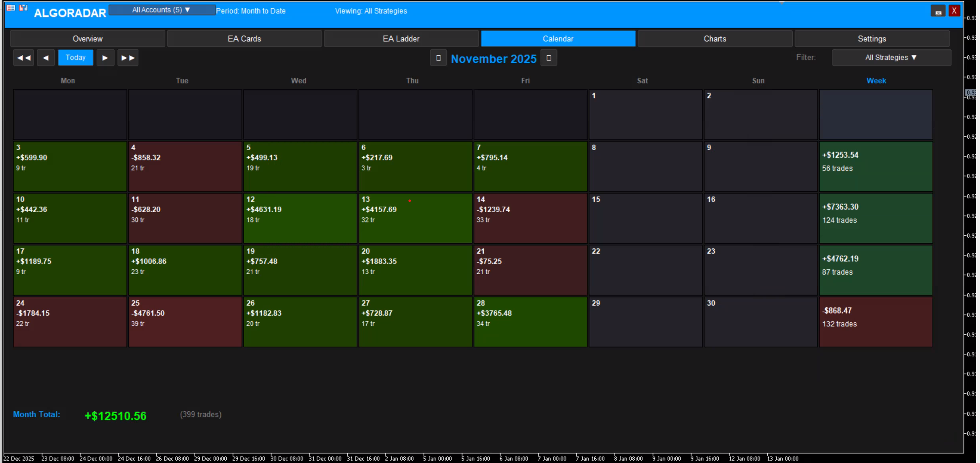The height and width of the screenshot is (463, 980).
Task: Click the chart icon next to the ALGORADAR logo
Action: click(x=23, y=8)
